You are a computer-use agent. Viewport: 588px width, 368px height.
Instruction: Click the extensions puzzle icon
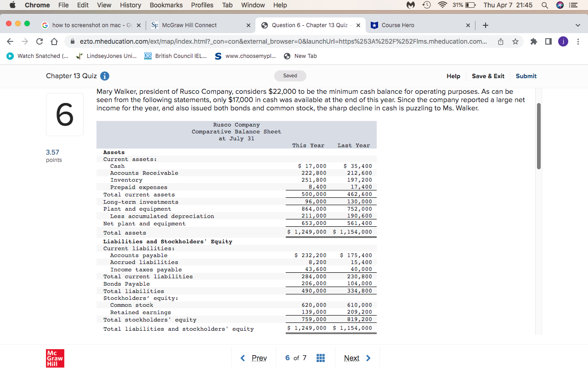533,41
